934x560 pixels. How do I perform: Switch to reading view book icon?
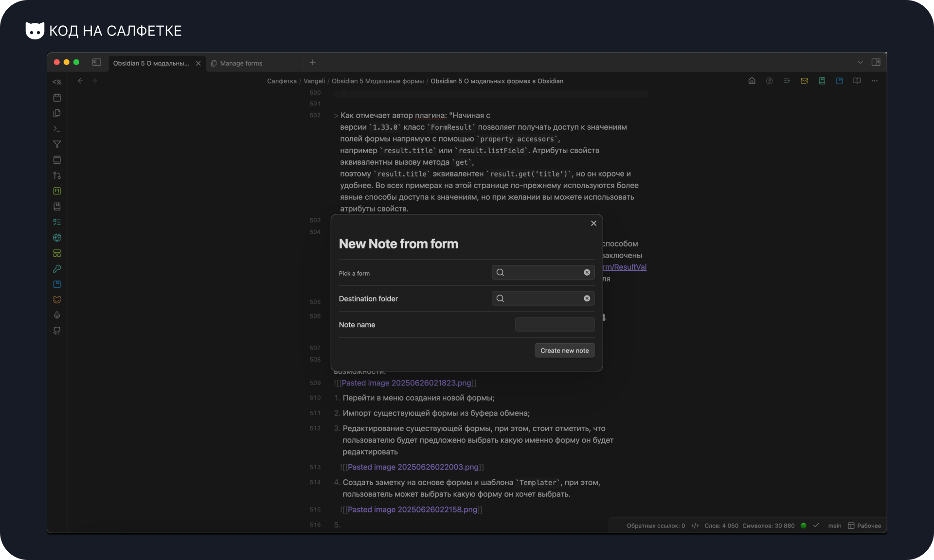(x=857, y=81)
